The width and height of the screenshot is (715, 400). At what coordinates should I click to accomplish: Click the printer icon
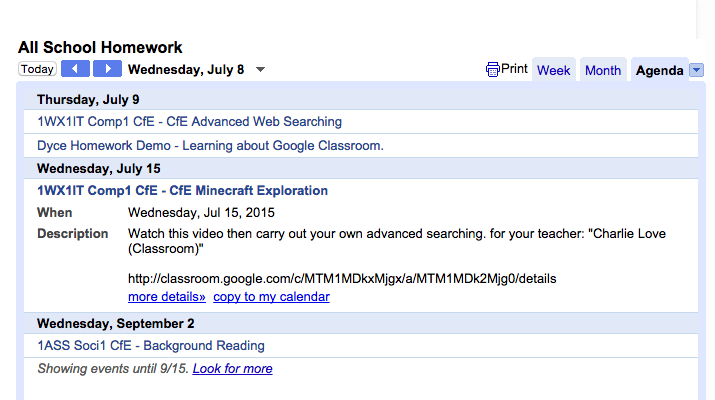(492, 70)
